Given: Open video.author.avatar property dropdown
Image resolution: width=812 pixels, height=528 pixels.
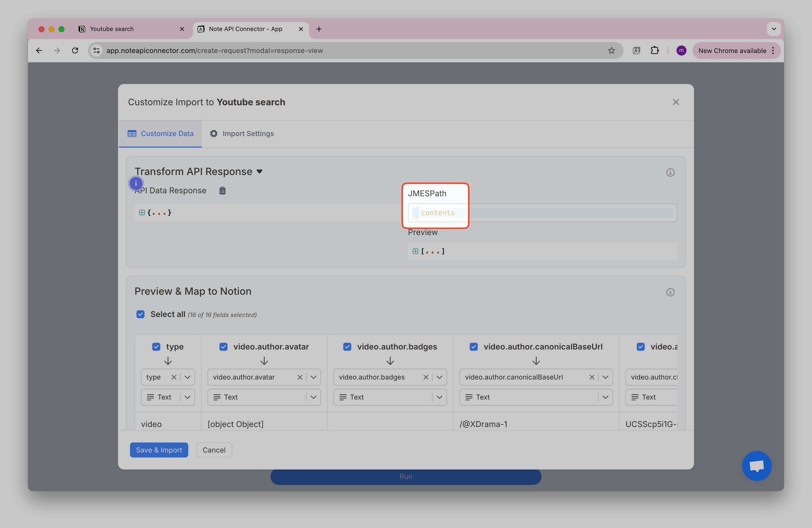Looking at the screenshot, I should point(313,377).
